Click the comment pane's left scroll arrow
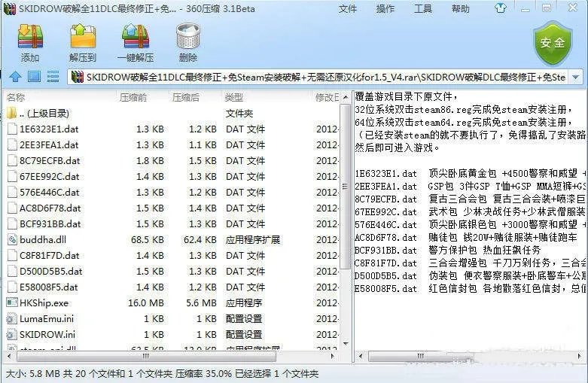The height and width of the screenshot is (383, 588). pyautogui.click(x=360, y=356)
